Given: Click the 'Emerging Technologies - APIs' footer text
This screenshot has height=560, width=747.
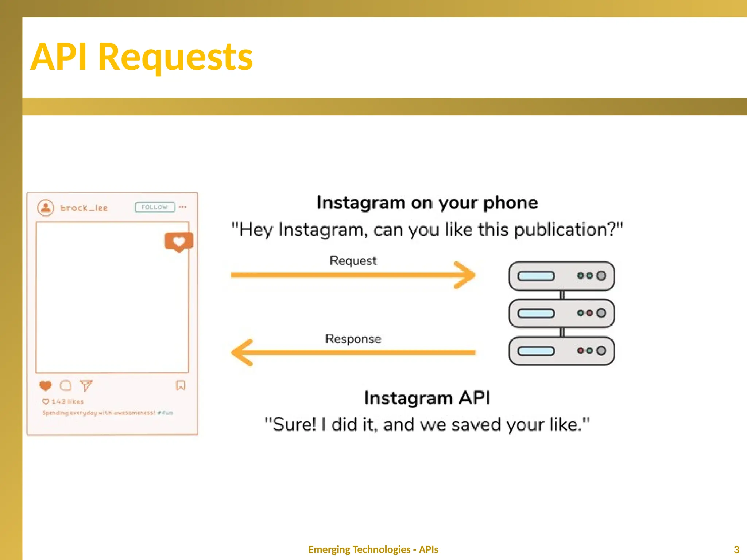Looking at the screenshot, I should click(373, 549).
